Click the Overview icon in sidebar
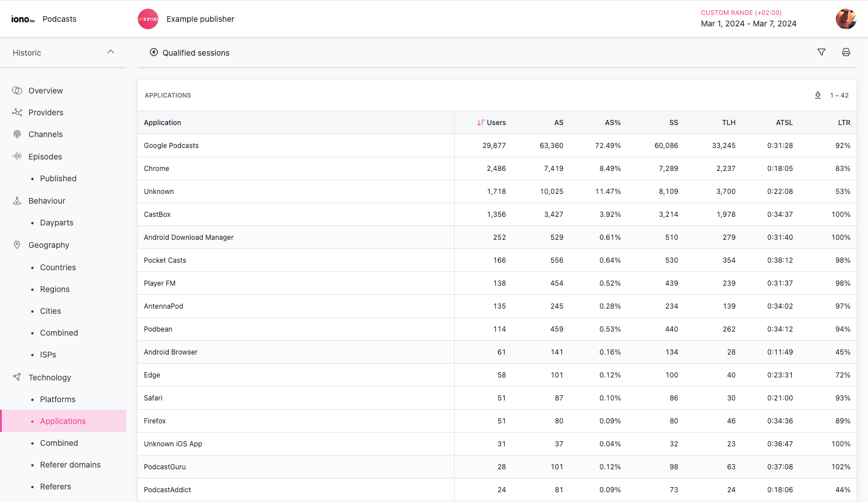Viewport: 868px width, 502px height. 17,91
